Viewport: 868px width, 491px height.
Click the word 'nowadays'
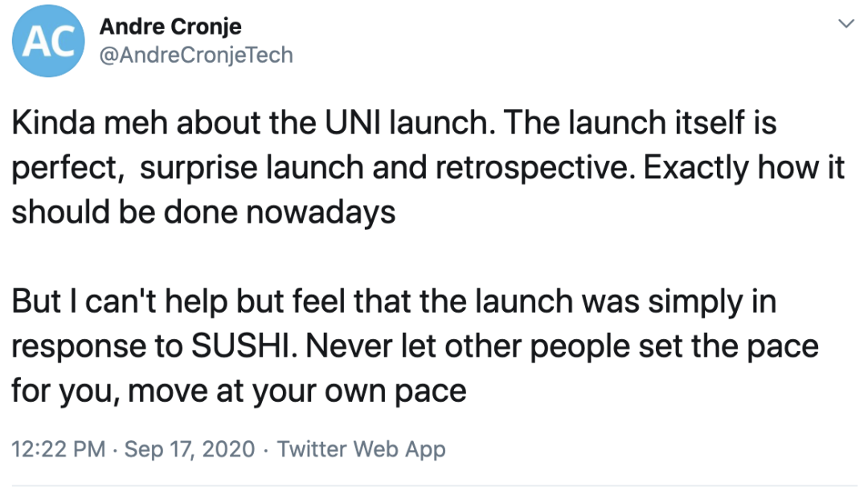coord(321,213)
